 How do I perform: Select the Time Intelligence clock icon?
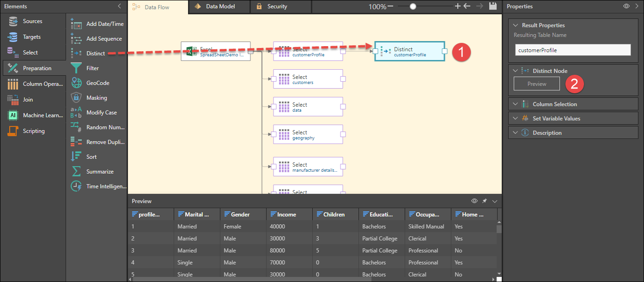click(x=76, y=186)
